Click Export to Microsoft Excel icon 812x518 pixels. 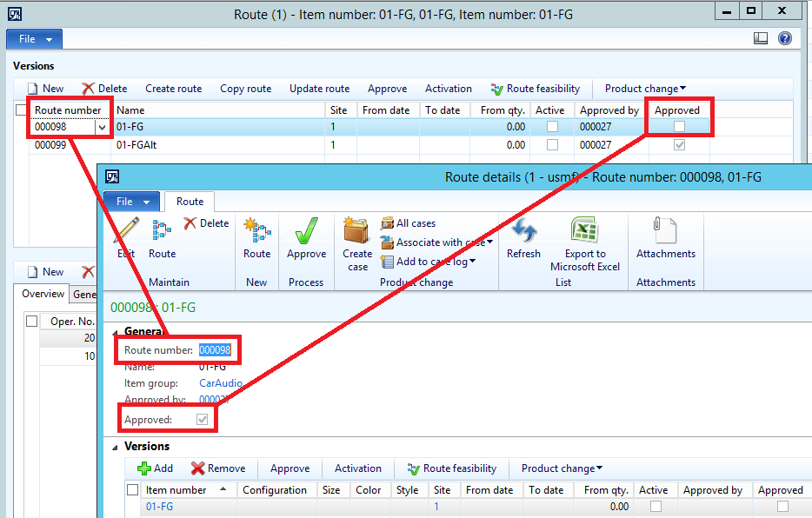(x=584, y=232)
